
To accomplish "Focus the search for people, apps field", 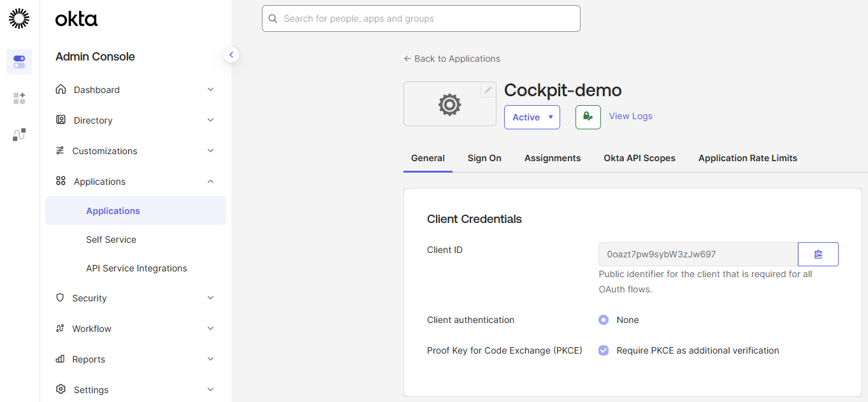I will tap(421, 18).
